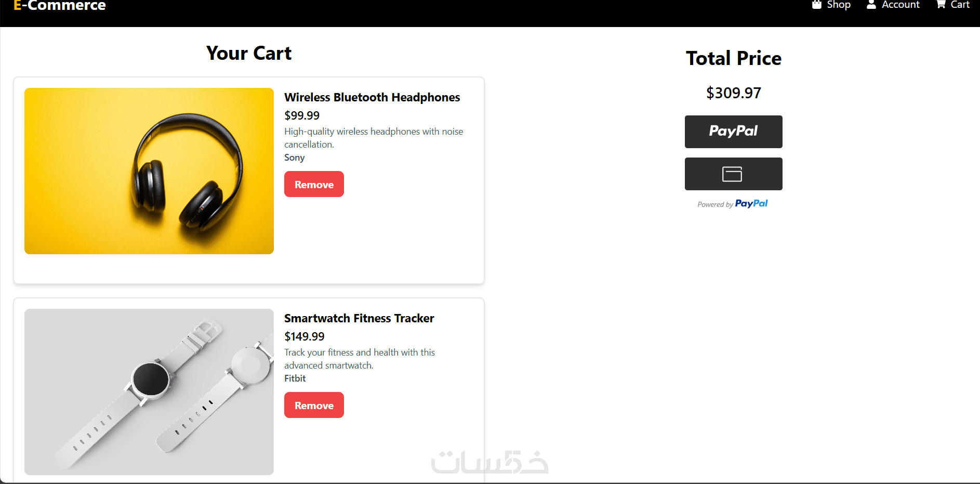Click the shopping cart icon in navbar
This screenshot has width=980, height=484.
[x=941, y=5]
